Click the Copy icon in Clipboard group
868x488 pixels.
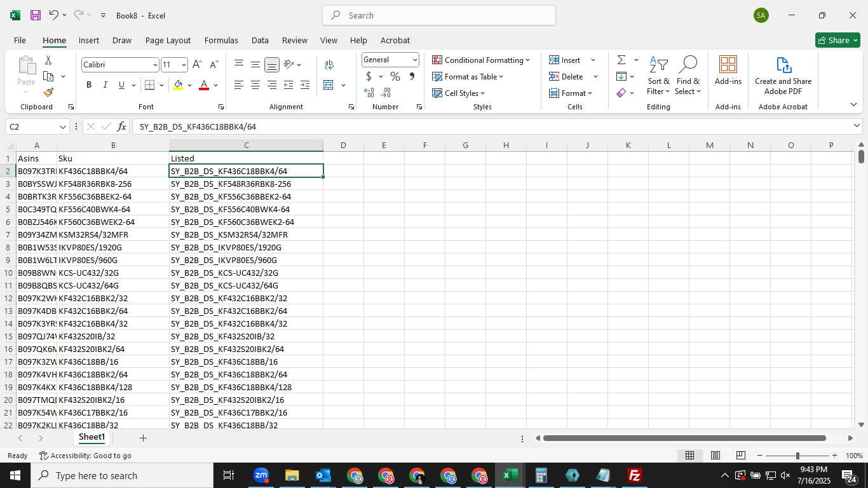tap(48, 76)
